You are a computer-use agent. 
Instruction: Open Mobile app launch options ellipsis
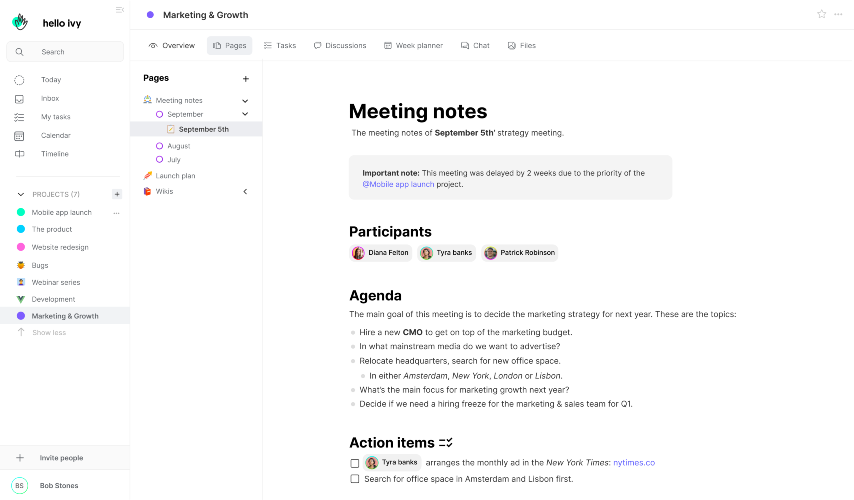point(116,213)
